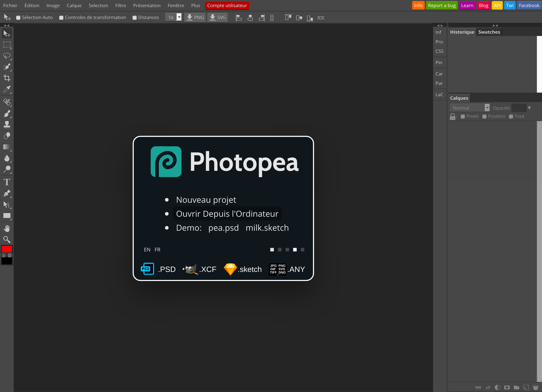Select the Quick Selection brush tool
The width and height of the screenshot is (542, 392).
(7, 67)
